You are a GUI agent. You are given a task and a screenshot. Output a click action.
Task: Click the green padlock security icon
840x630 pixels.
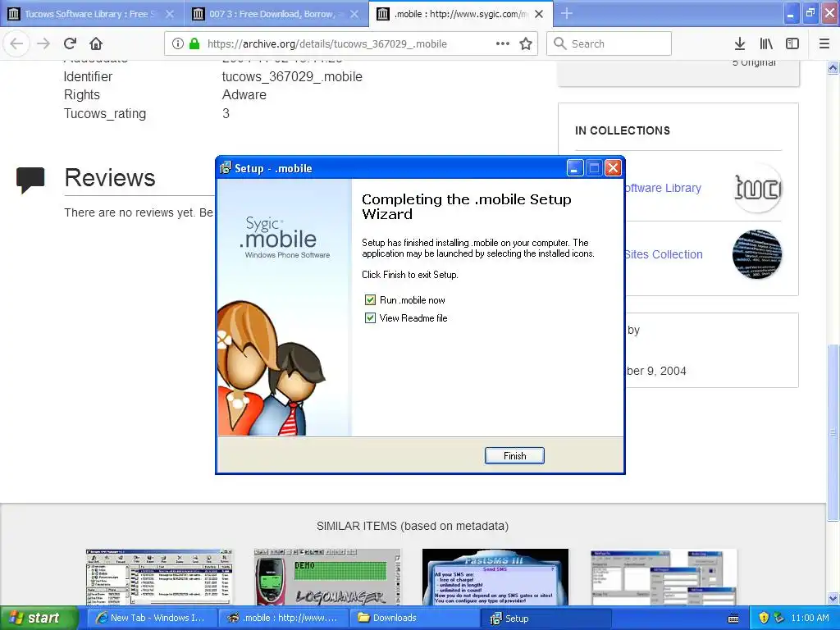[x=194, y=44]
